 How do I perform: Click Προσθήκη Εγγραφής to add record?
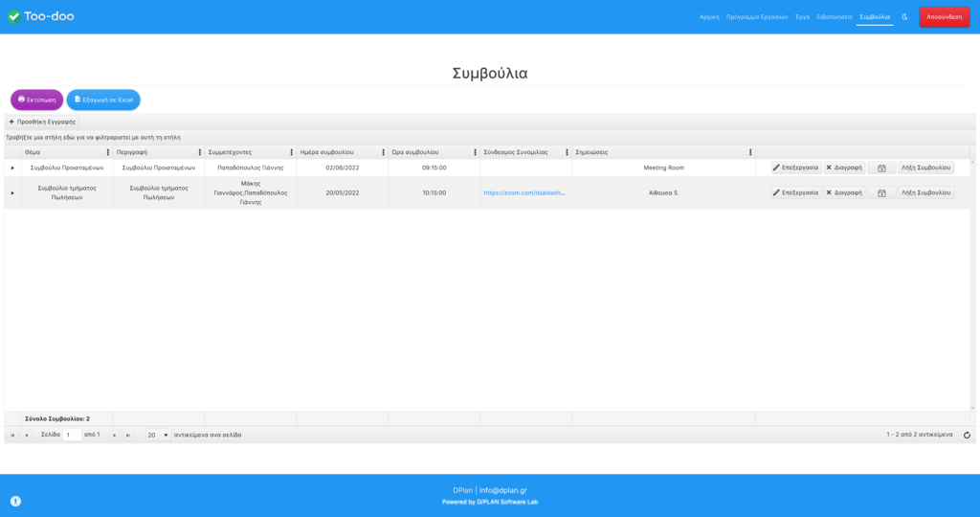pyautogui.click(x=42, y=122)
